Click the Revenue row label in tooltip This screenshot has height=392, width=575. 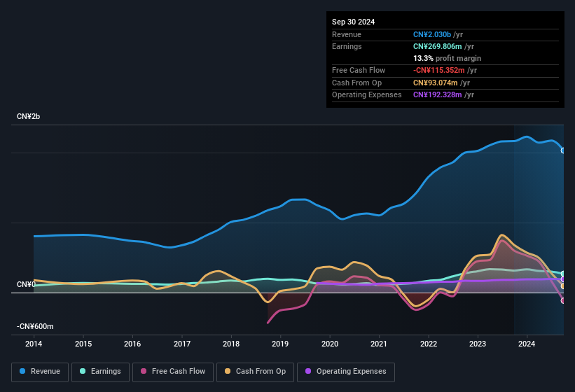tap(347, 34)
